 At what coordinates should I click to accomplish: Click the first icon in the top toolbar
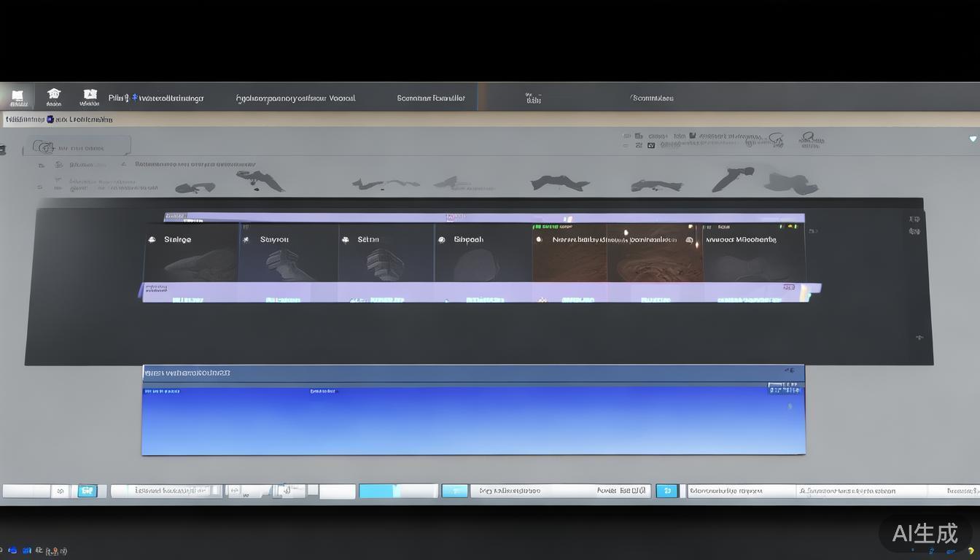(x=17, y=96)
